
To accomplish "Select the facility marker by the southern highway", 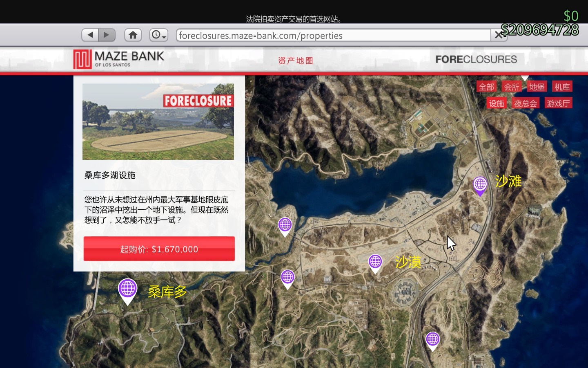I will click(432, 341).
